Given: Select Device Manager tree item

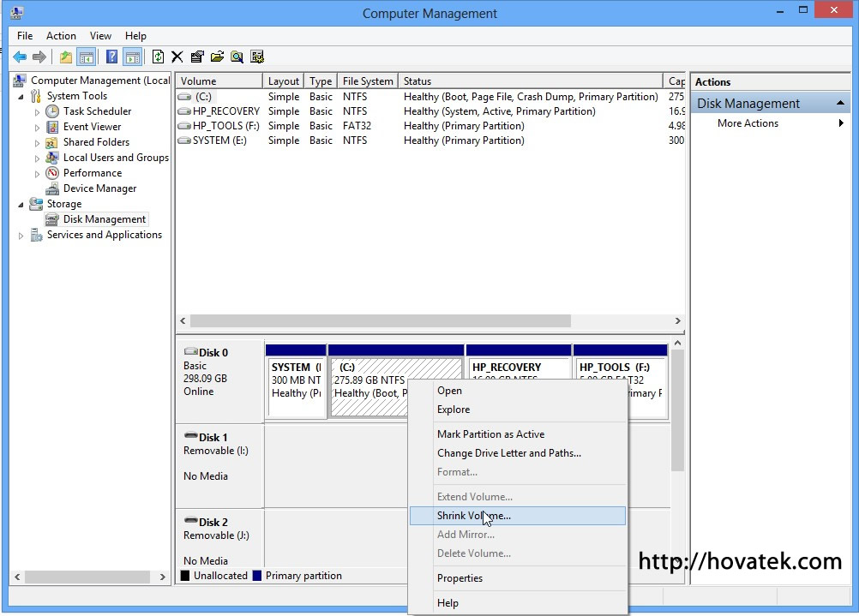Looking at the screenshot, I should tap(99, 188).
